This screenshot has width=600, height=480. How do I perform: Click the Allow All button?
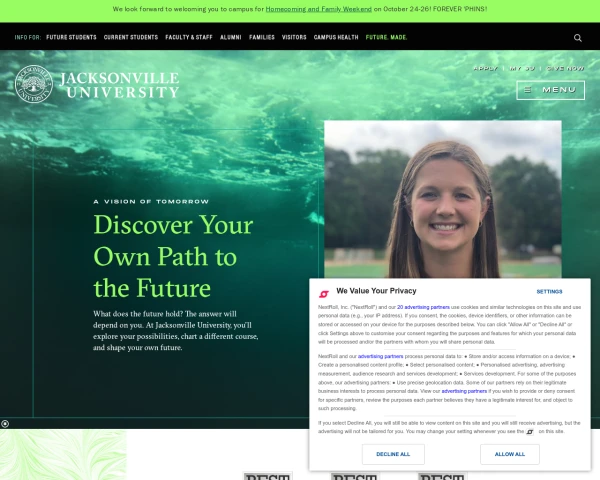(x=510, y=454)
